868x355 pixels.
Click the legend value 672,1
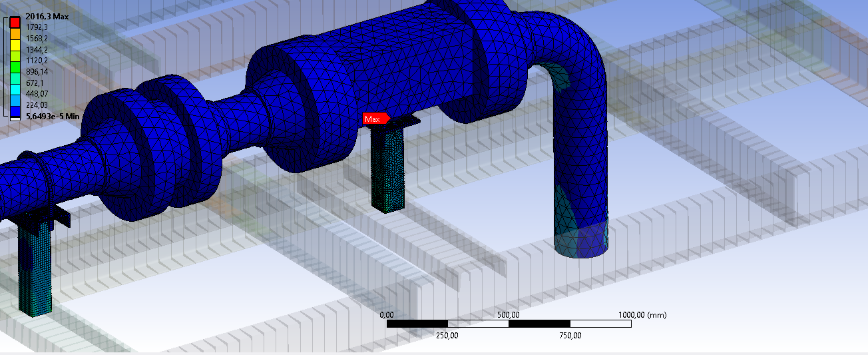35,83
